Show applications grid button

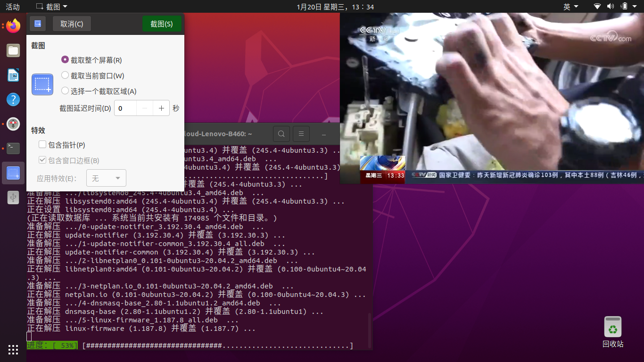[x=13, y=349]
